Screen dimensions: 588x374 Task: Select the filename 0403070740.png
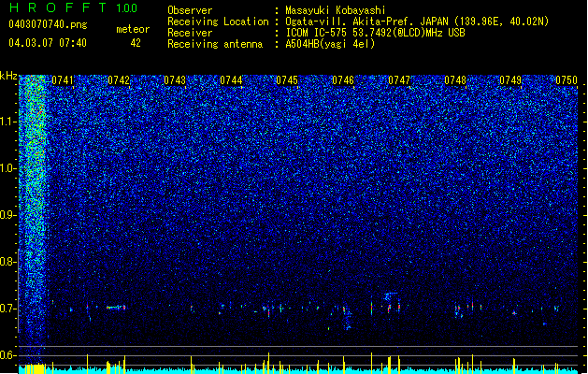click(48, 24)
